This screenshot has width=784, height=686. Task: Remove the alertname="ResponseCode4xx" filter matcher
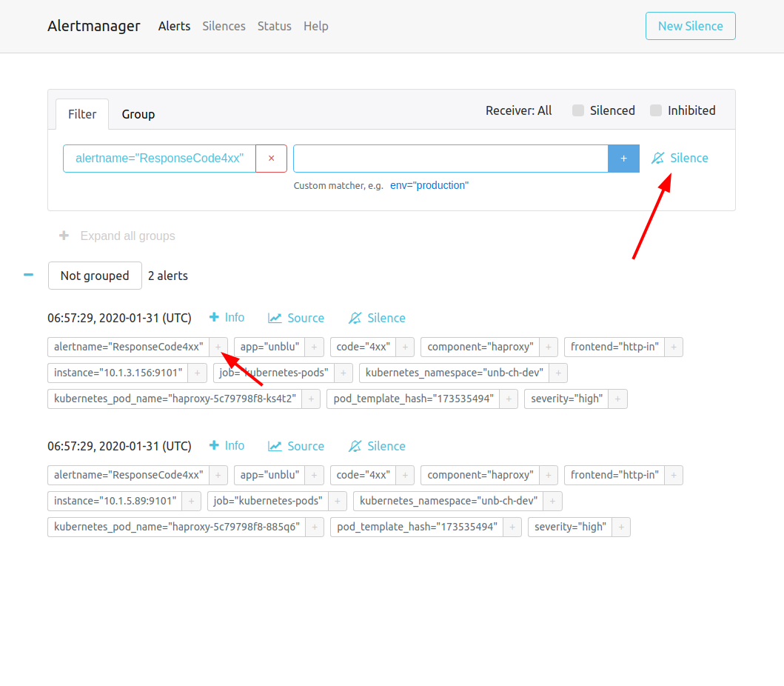point(271,159)
